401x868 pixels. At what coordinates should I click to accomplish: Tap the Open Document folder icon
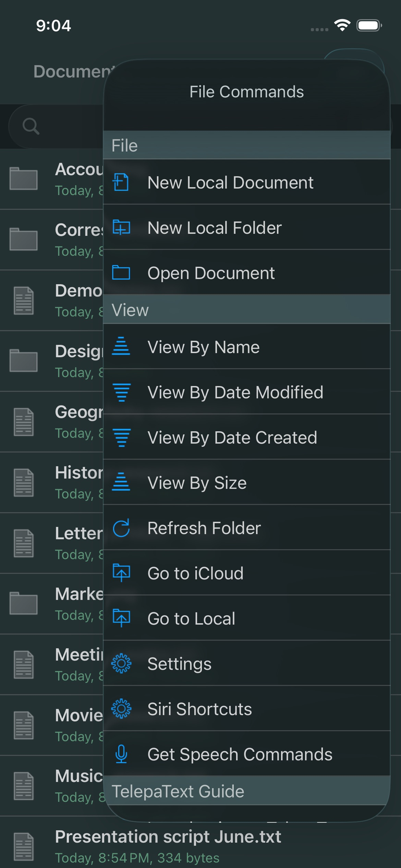pos(121,273)
